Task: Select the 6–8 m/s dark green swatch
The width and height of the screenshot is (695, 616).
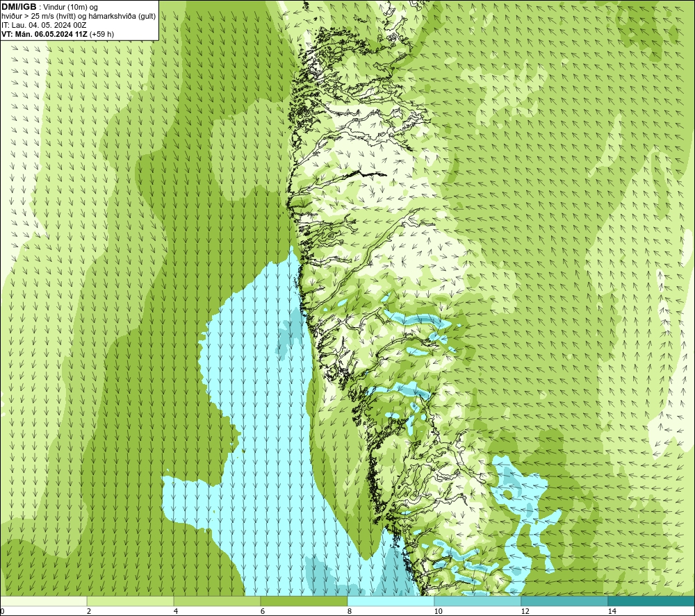Action: [x=304, y=601]
